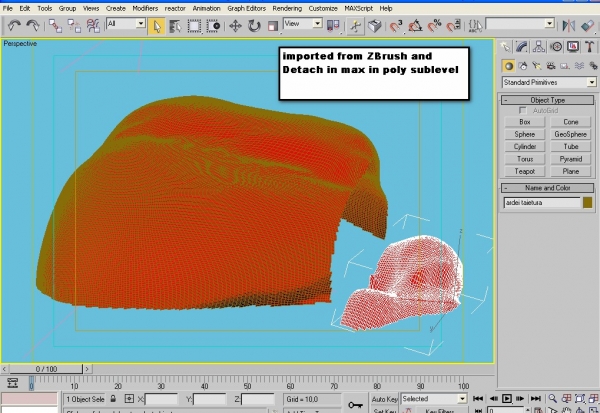This screenshot has height=413, width=600.
Task: Open the Graph Editors menu
Action: point(246,8)
